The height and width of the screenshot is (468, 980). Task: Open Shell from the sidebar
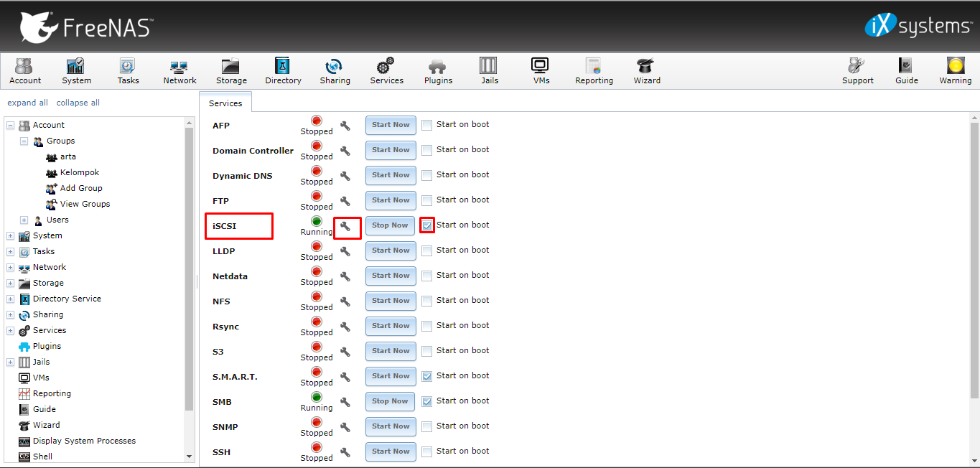pyautogui.click(x=42, y=456)
